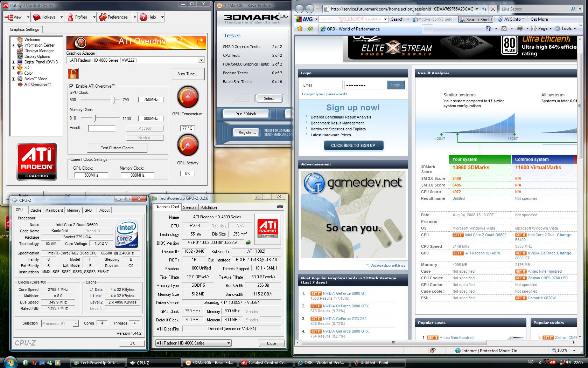Click the red stop-loading X in IE
The width and height of the screenshot is (588, 368).
[493, 9]
